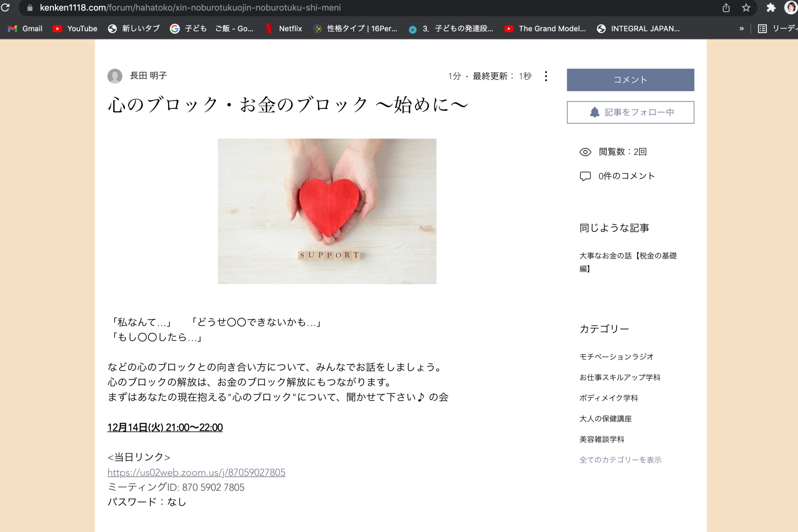Open the 新しいタブ bookmark
This screenshot has width=798, height=532.
[134, 29]
